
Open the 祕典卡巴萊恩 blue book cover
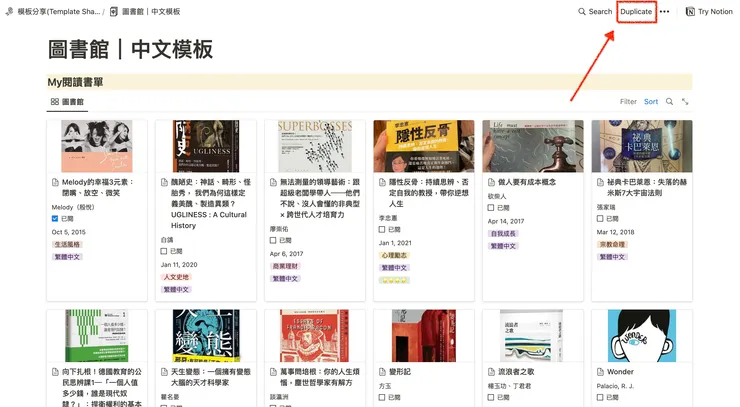point(642,146)
